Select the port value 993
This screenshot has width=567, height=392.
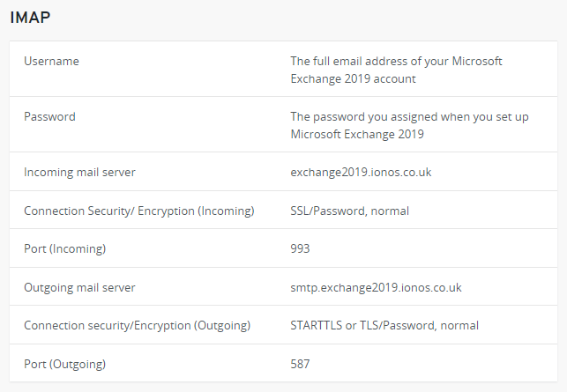[300, 248]
